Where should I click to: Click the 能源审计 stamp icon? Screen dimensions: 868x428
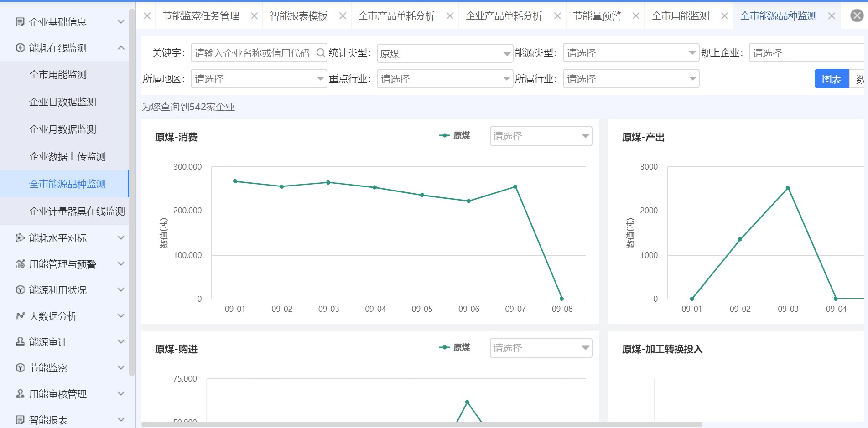[20, 342]
